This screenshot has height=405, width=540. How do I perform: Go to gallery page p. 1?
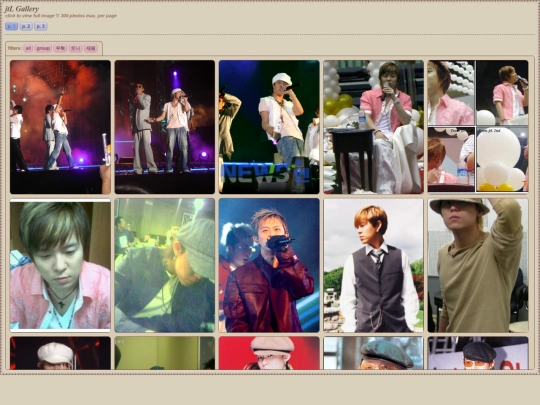(11, 27)
